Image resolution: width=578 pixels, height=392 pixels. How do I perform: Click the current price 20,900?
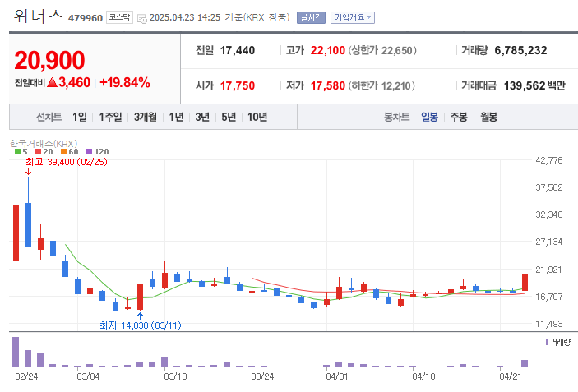(50, 60)
